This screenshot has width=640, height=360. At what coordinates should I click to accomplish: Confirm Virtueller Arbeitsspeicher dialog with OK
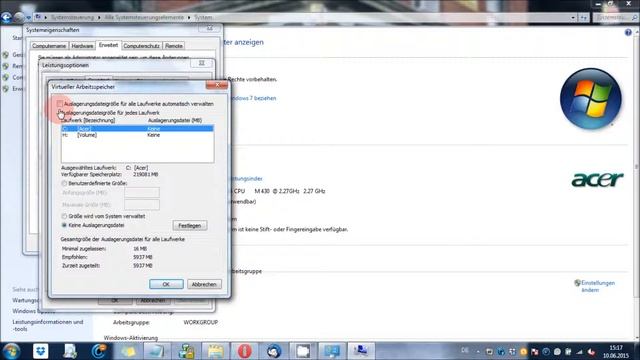click(x=166, y=284)
